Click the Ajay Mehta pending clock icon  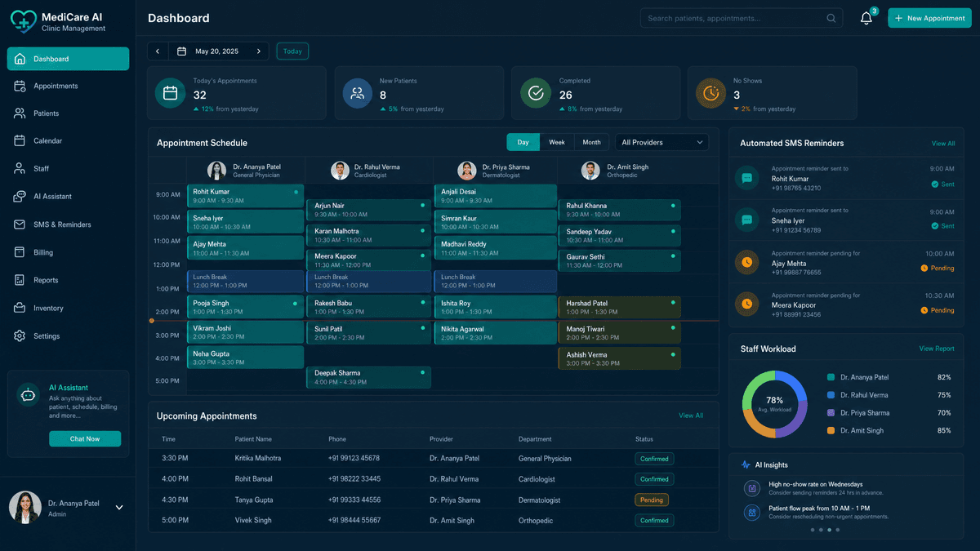pos(746,262)
